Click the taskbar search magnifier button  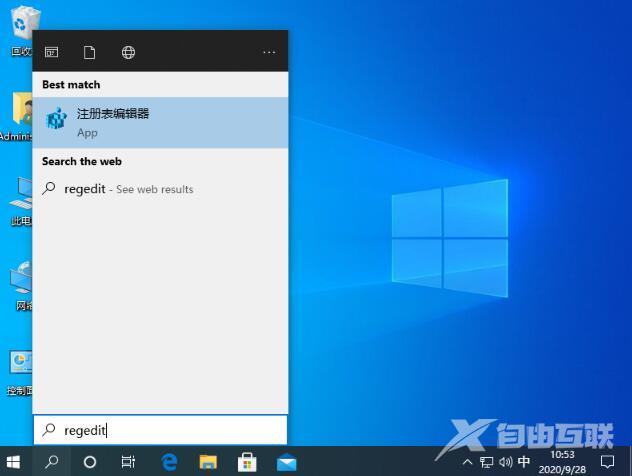(x=52, y=462)
